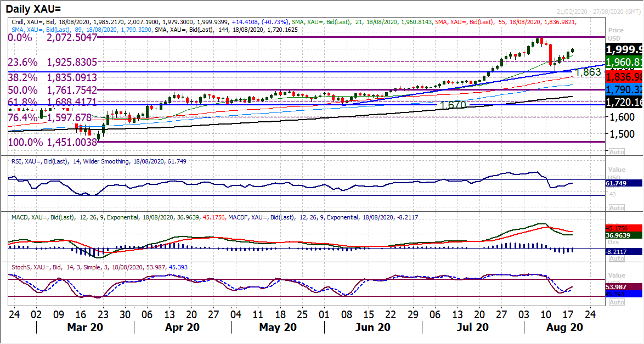Select the 61.749 RSI value tag
644x344 pixels.
624,183
